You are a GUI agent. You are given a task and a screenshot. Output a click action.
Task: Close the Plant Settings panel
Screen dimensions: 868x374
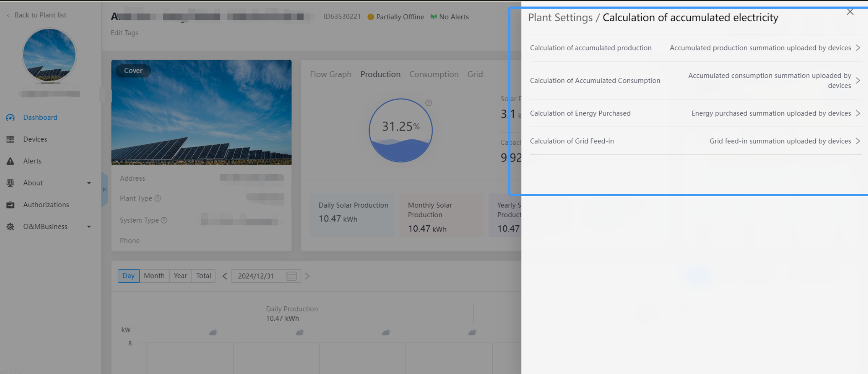coord(850,12)
